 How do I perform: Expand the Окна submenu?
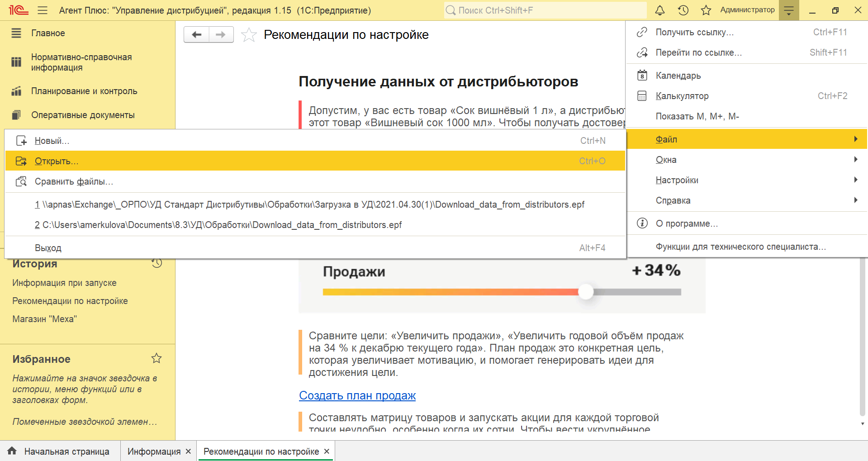747,160
